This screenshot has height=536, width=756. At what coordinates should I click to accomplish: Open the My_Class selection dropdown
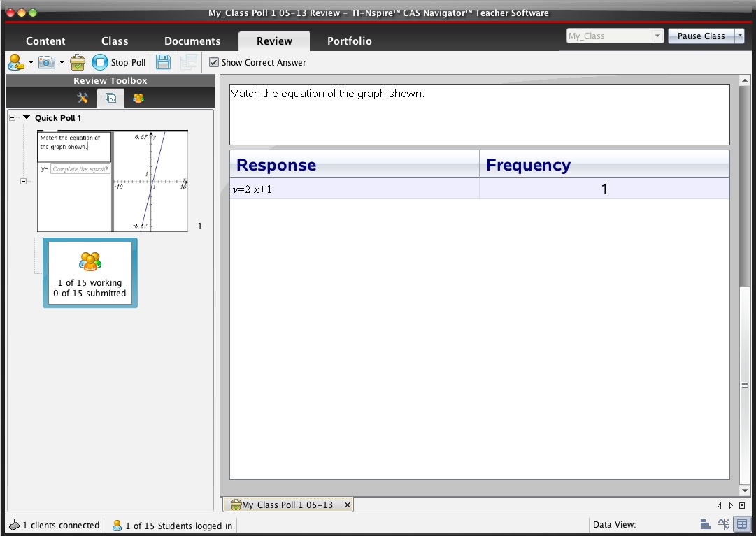[657, 36]
